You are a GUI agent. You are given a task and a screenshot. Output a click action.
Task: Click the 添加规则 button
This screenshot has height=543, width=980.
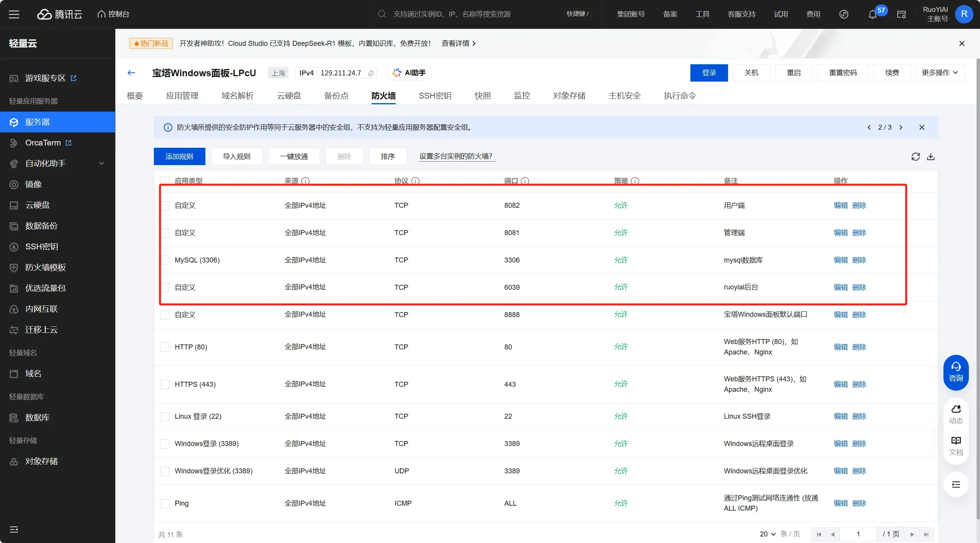point(179,157)
